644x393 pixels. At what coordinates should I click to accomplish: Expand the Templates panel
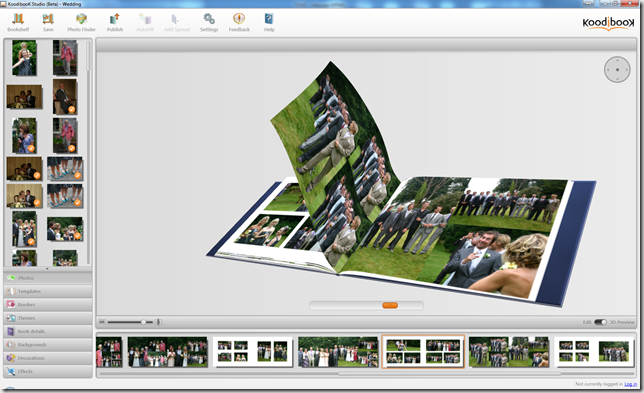48,291
